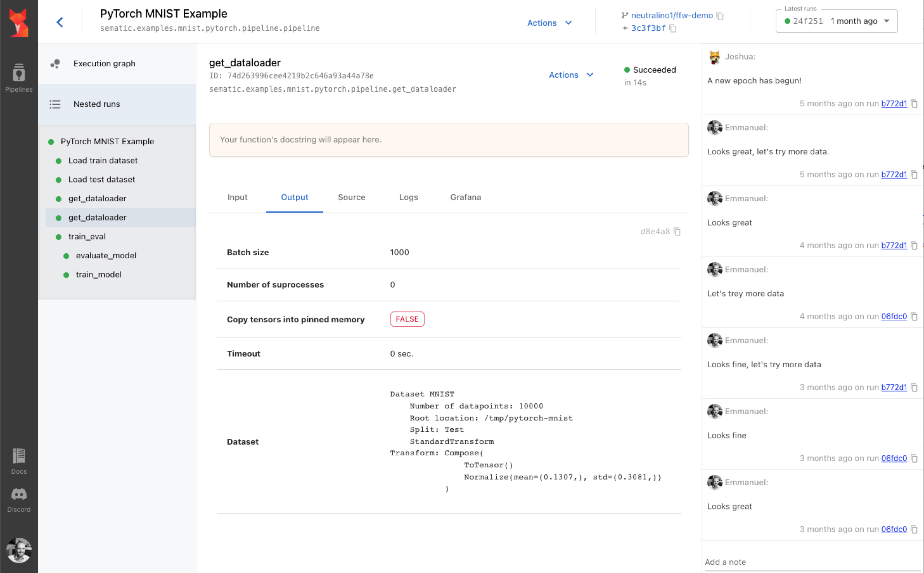Image resolution: width=924 pixels, height=573 pixels.
Task: Copy run ID on 'Let's trey more data' note
Action: (914, 316)
